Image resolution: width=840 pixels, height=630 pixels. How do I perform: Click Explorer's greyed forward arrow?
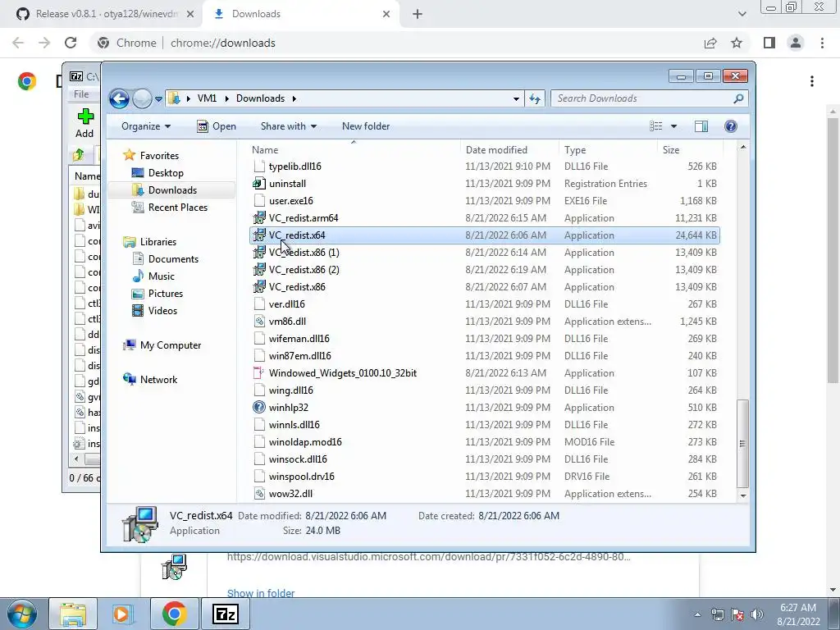coord(142,98)
